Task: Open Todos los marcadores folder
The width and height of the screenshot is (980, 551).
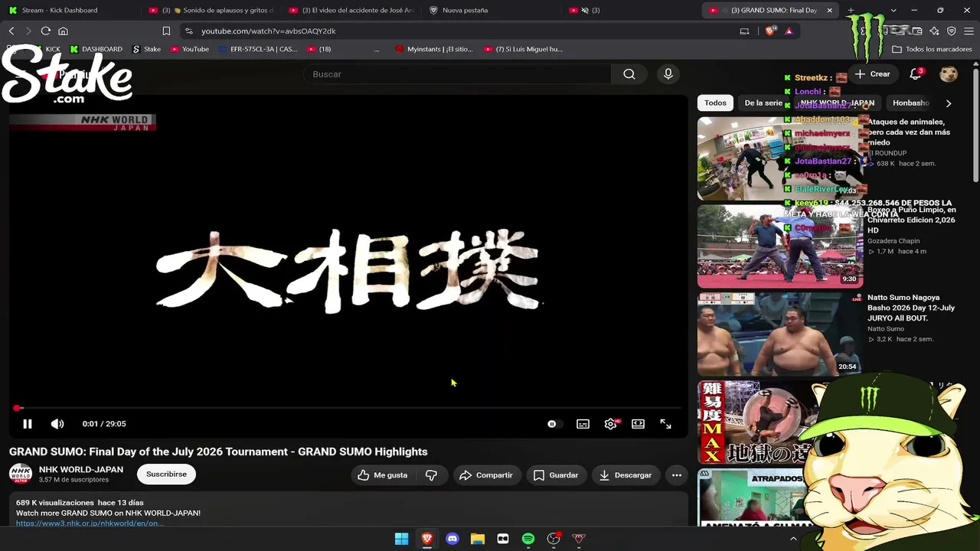Action: pyautogui.click(x=932, y=49)
